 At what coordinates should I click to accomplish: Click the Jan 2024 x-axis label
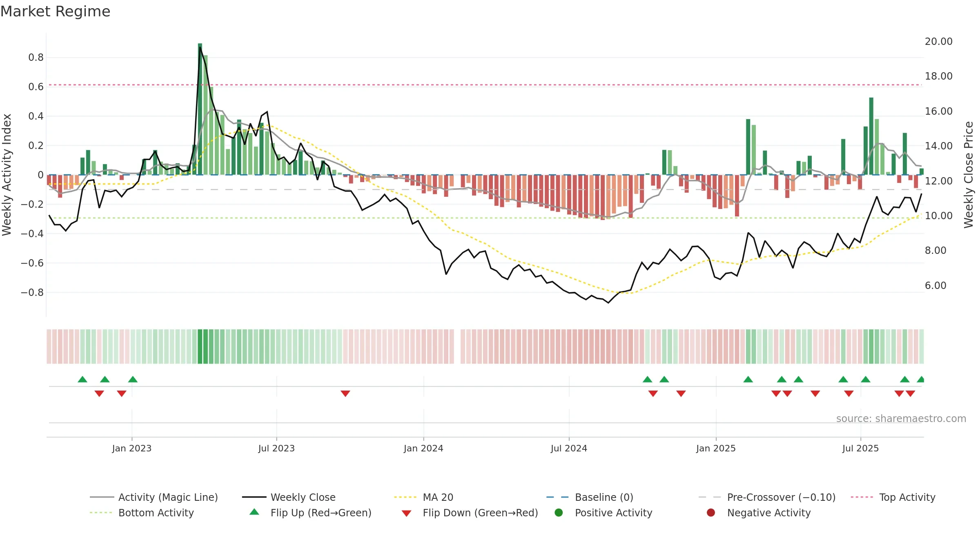click(x=423, y=448)
